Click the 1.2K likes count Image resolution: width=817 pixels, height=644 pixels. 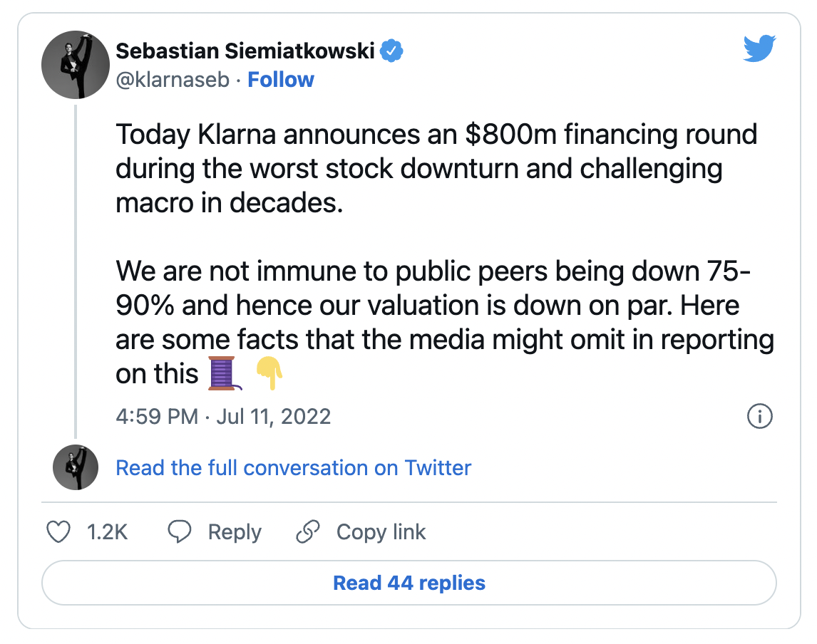pos(107,532)
